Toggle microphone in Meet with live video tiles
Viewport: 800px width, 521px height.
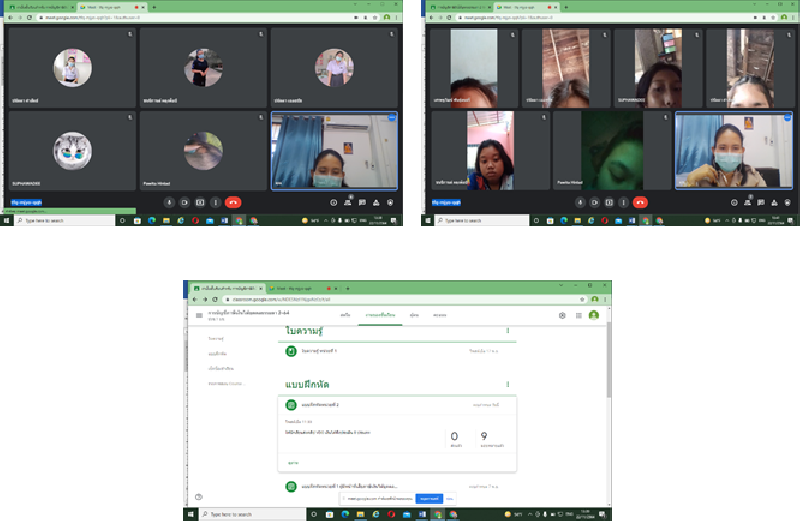[579, 201]
